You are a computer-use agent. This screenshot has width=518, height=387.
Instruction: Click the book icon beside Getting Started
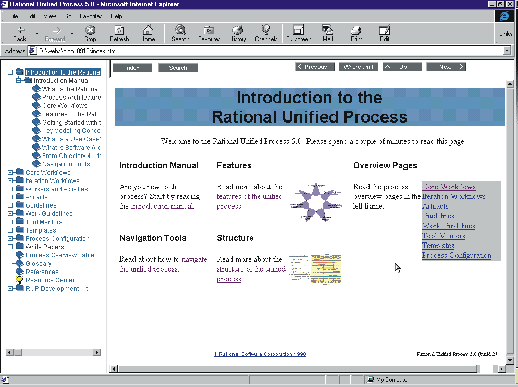[x=36, y=122]
